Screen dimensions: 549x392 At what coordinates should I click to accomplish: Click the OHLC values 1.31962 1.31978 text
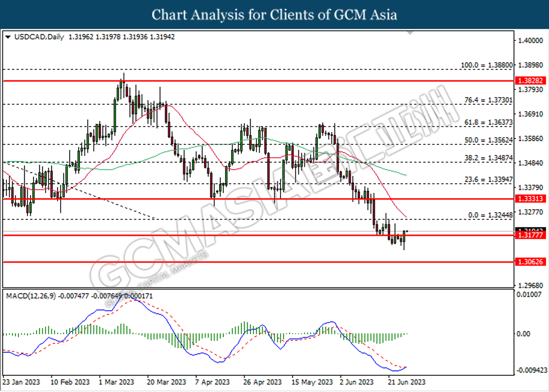pyautogui.click(x=94, y=37)
